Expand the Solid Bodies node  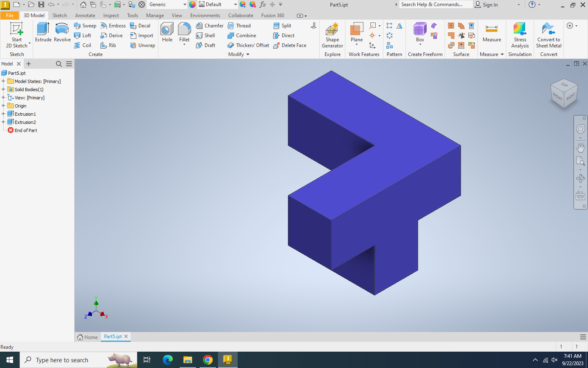[3, 90]
